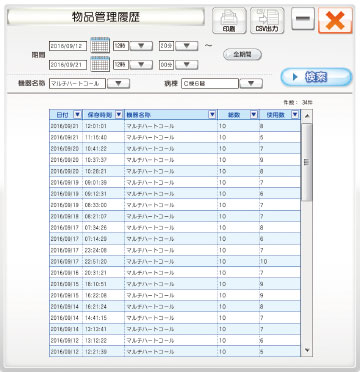Screen dimensions: 360x372
Task: Select the row with time 12:21:39
Action: click(x=175, y=352)
